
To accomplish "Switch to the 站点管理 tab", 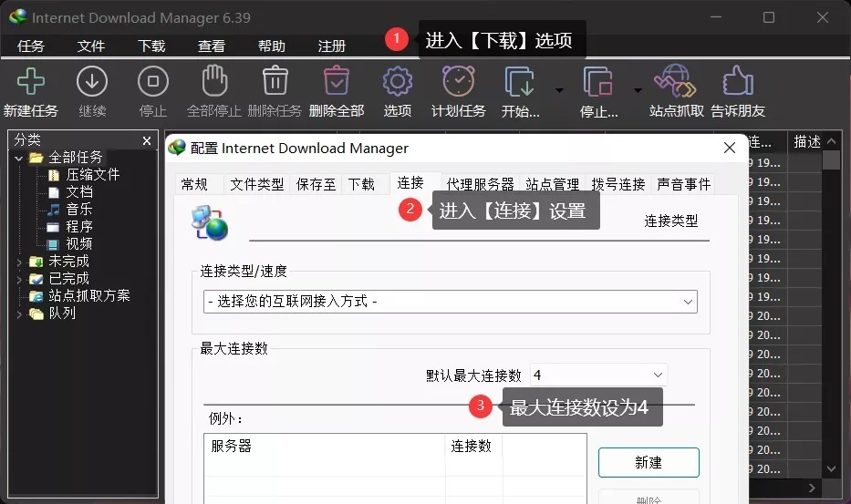I will click(552, 184).
